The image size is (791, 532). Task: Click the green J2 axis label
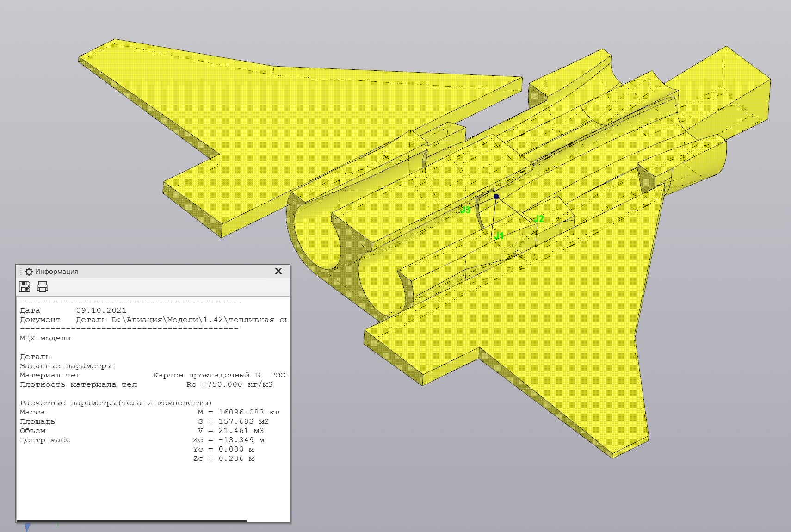tap(538, 219)
